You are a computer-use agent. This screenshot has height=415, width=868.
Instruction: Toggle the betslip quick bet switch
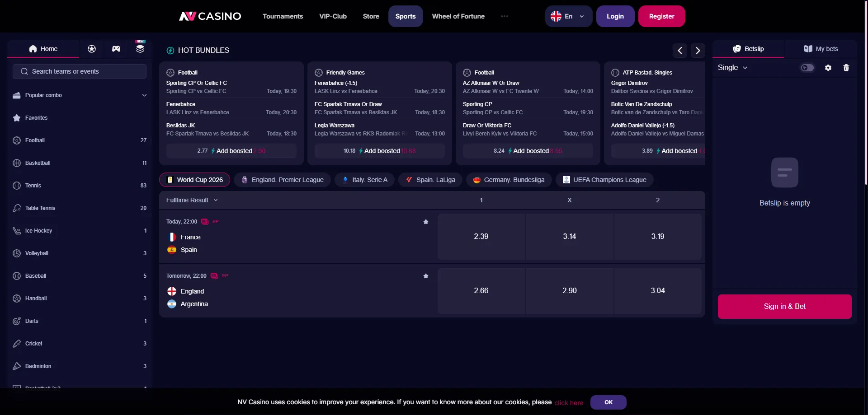point(807,68)
